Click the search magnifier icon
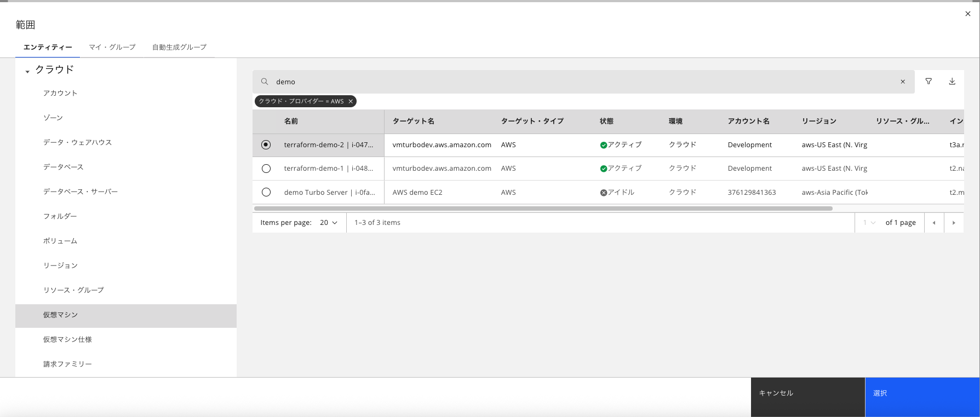 (x=265, y=82)
